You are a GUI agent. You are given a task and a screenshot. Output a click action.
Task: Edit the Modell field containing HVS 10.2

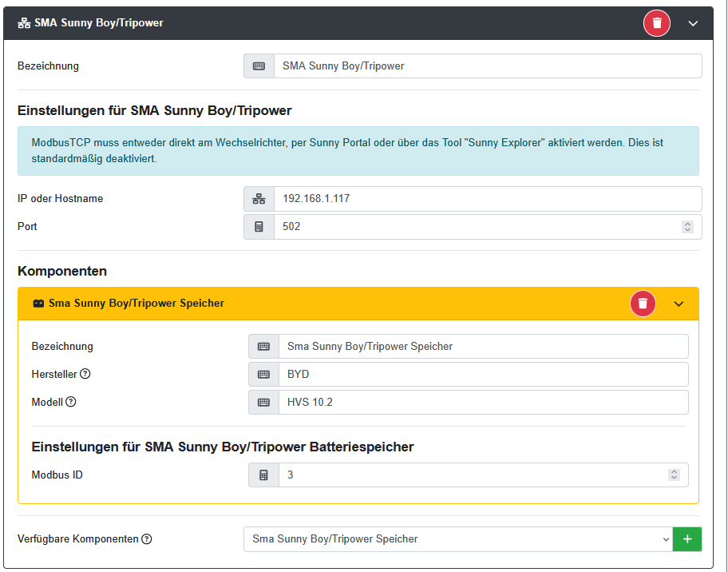(483, 403)
